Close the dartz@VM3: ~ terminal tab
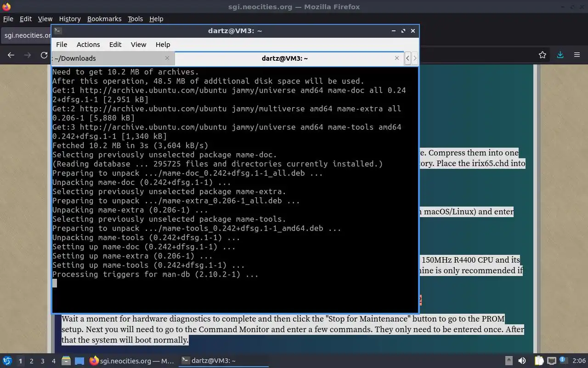 tap(397, 58)
